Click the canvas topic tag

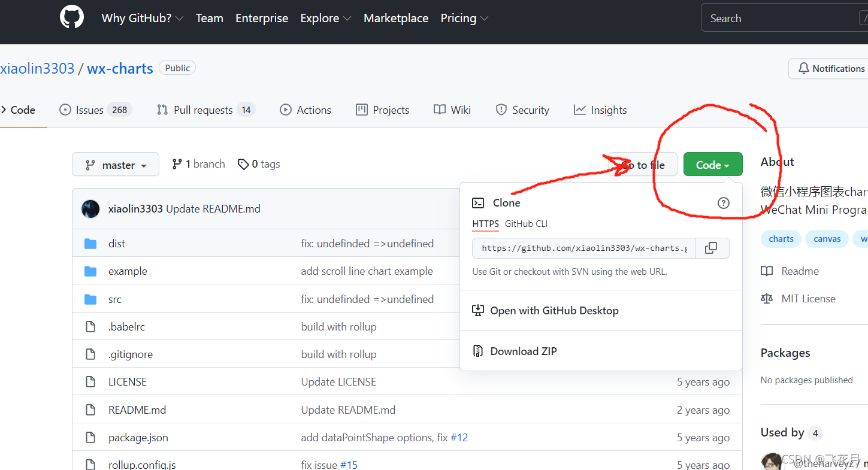click(827, 239)
